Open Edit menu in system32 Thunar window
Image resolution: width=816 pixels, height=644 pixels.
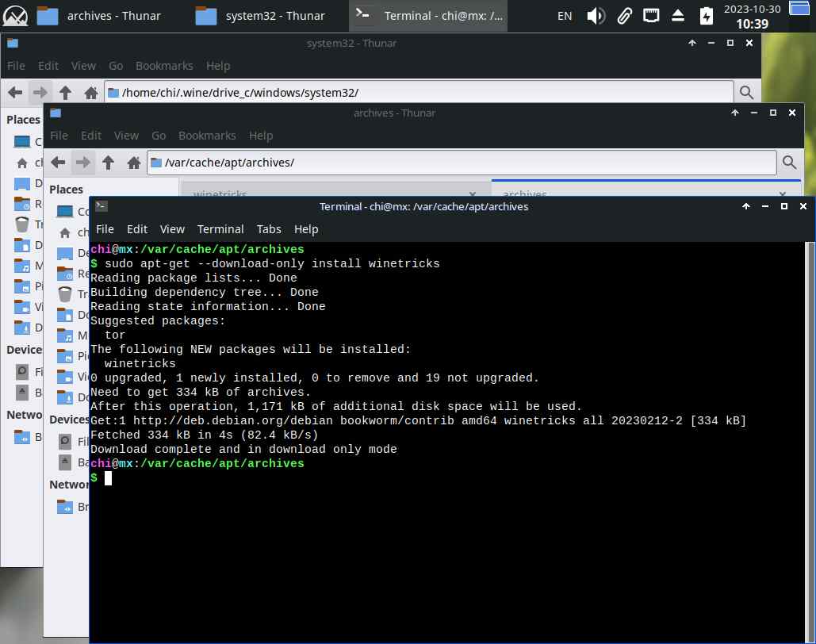(x=48, y=66)
